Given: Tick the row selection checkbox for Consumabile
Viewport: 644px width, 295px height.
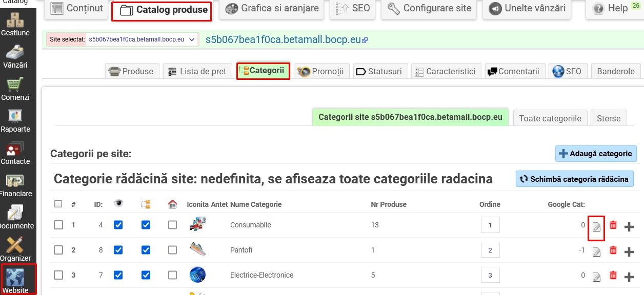Looking at the screenshot, I should tap(58, 225).
